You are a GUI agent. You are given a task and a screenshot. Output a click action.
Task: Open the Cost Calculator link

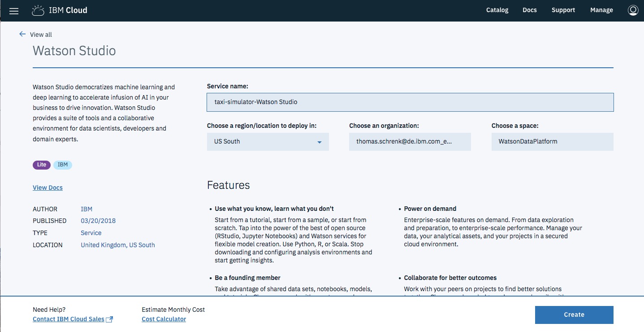coord(164,319)
